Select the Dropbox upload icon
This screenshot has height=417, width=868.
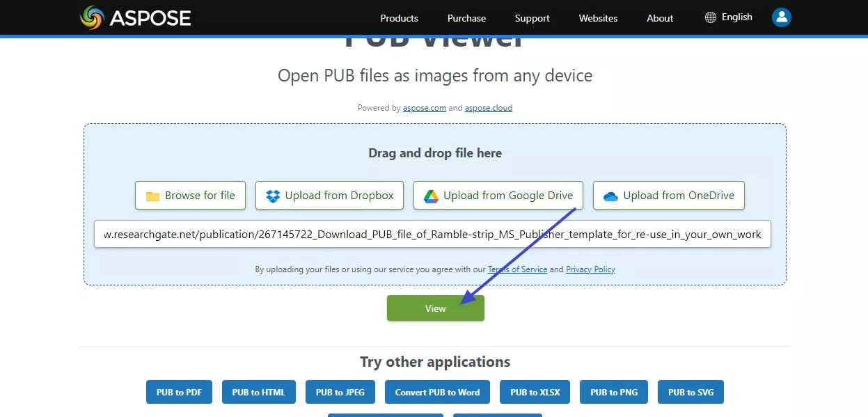274,195
